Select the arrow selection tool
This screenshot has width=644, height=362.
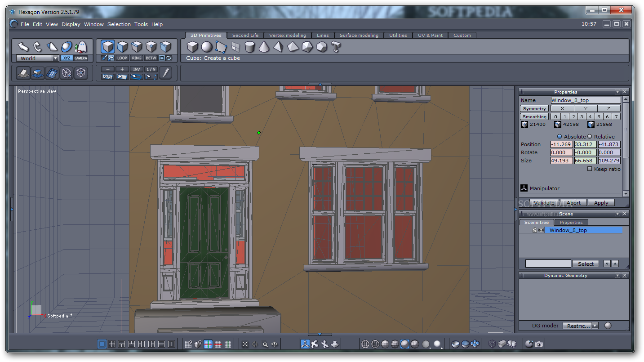[x=24, y=47]
